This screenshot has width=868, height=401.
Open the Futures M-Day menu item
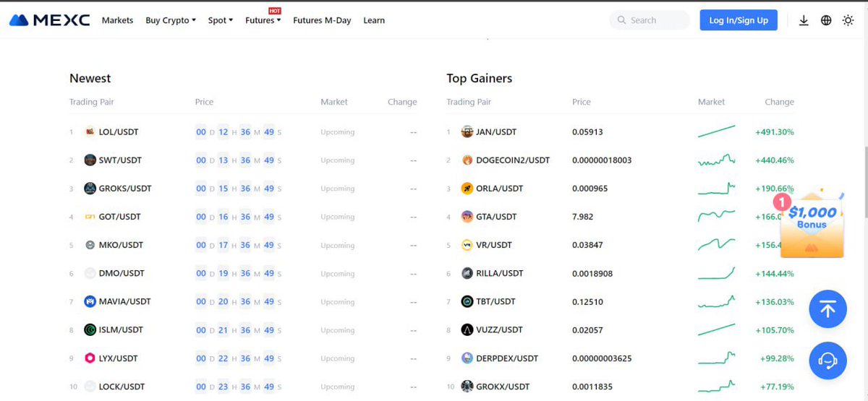322,20
